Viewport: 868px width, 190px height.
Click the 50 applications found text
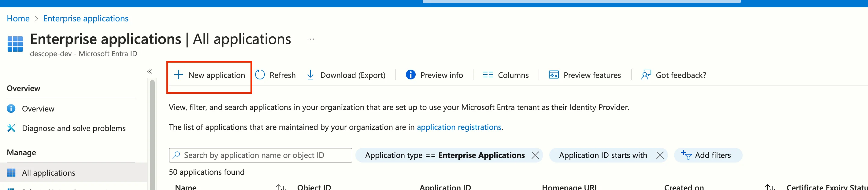[x=206, y=172]
